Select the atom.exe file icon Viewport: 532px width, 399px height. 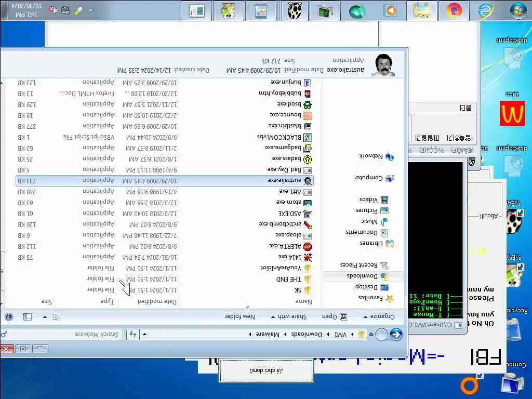tap(308, 203)
